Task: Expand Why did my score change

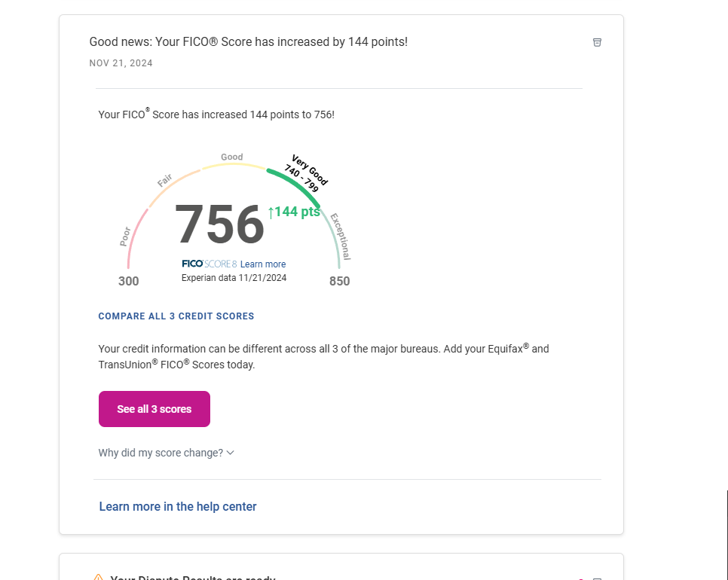Action: click(161, 453)
